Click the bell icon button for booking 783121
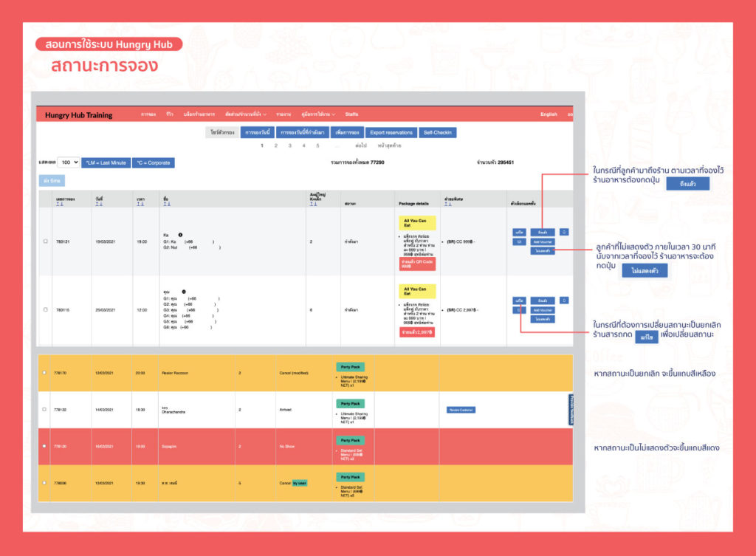Viewport: 756px width, 556px height. pyautogui.click(x=564, y=232)
